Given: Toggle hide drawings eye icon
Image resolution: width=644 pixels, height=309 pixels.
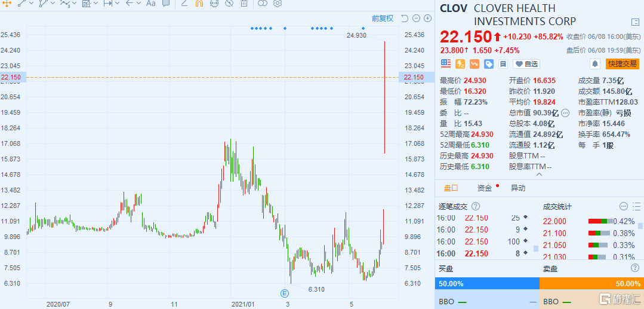Looking at the screenshot, I should click(x=229, y=4).
